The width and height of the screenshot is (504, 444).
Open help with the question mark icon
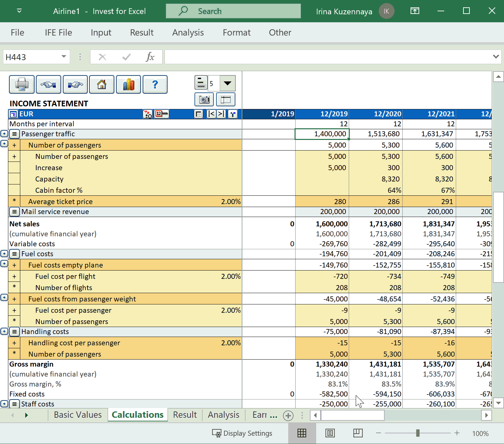[x=155, y=84]
